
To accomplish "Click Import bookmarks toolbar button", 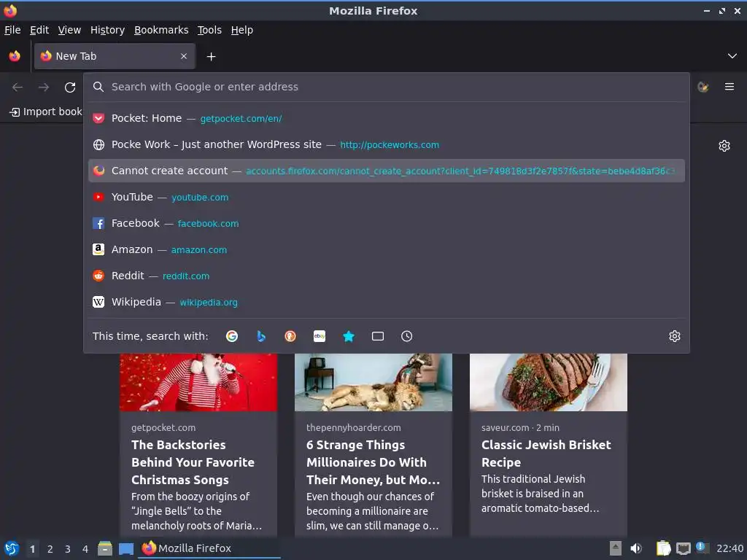I will [x=46, y=112].
